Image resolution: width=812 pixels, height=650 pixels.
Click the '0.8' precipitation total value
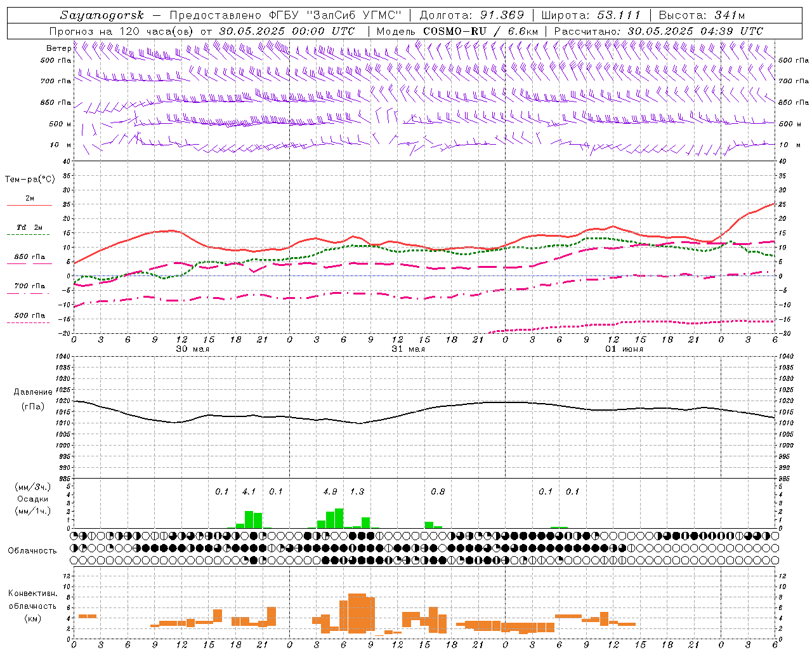(x=438, y=492)
